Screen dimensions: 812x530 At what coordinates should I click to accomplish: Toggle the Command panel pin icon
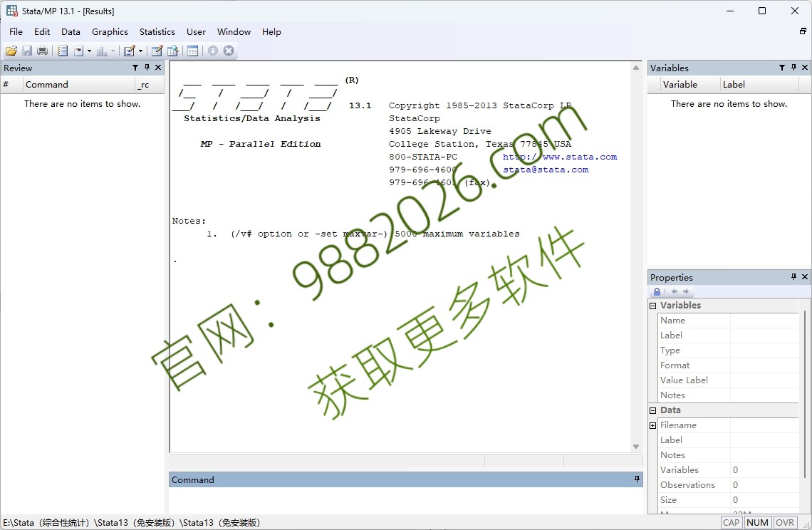(637, 479)
